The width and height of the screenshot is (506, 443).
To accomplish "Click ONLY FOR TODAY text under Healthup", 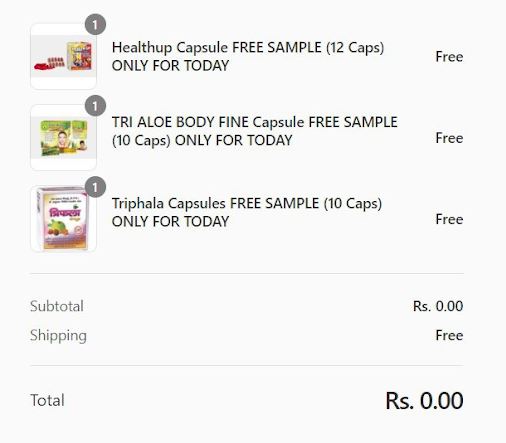I will (x=170, y=66).
